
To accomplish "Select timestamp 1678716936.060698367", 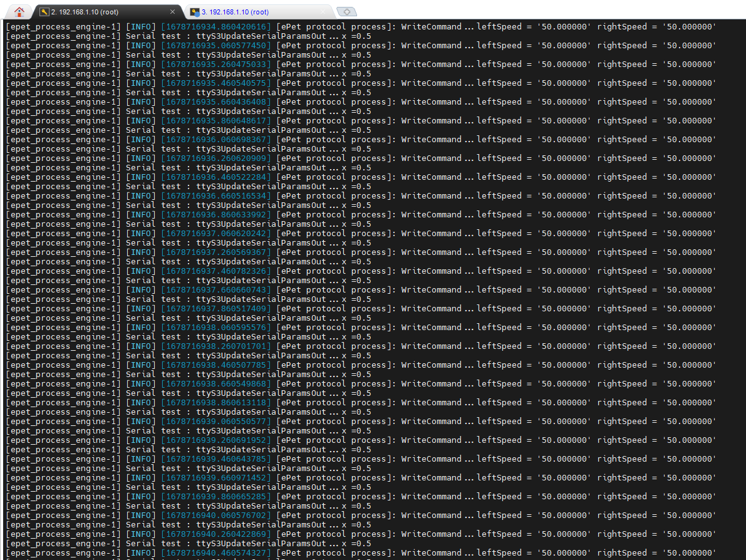I will tap(216, 140).
